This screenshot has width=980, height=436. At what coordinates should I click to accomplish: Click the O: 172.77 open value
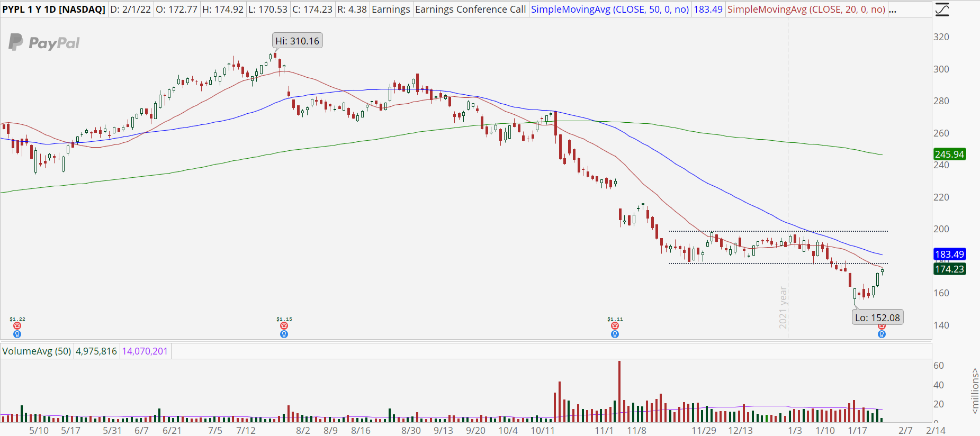pyautogui.click(x=176, y=10)
